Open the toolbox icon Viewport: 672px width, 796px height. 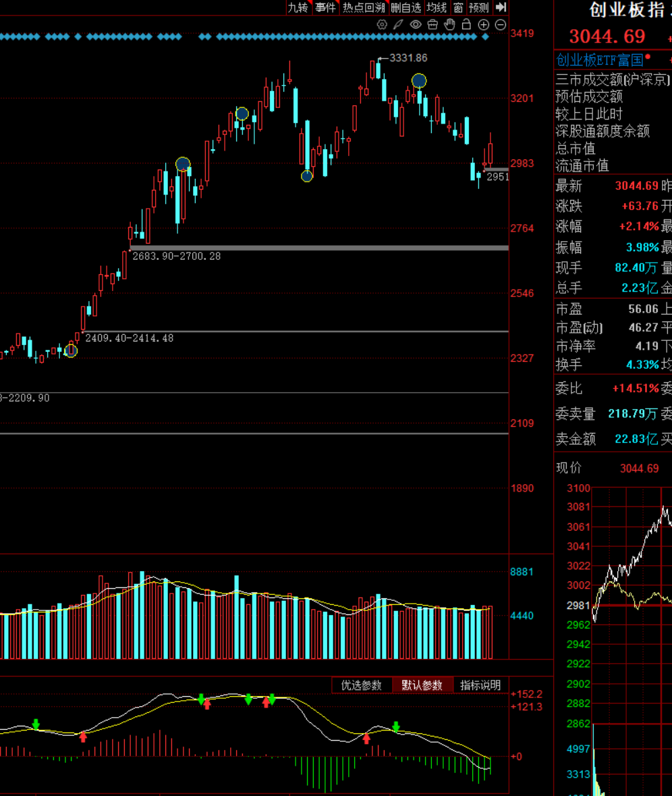click(432, 25)
